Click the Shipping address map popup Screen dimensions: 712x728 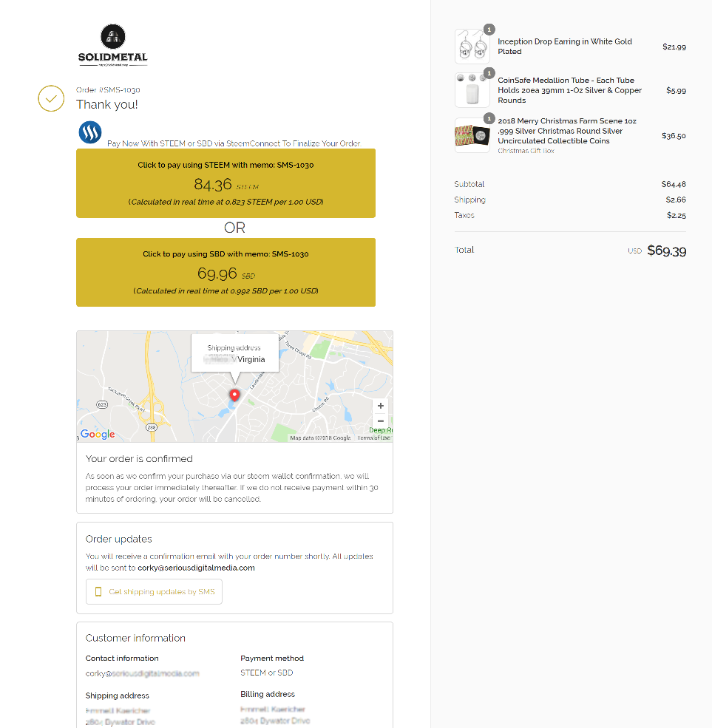[235, 353]
